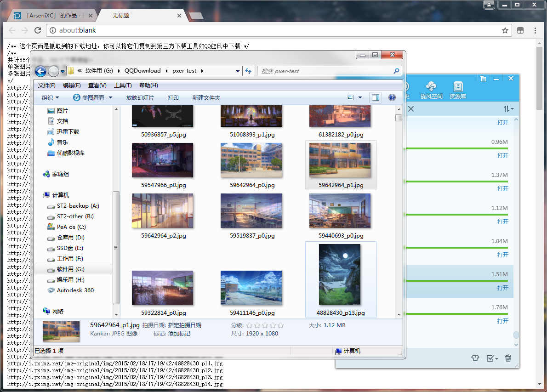Viewport: 547px width, 392px height.
Task: Go back with Explorer's blue back arrow
Action: [x=40, y=72]
